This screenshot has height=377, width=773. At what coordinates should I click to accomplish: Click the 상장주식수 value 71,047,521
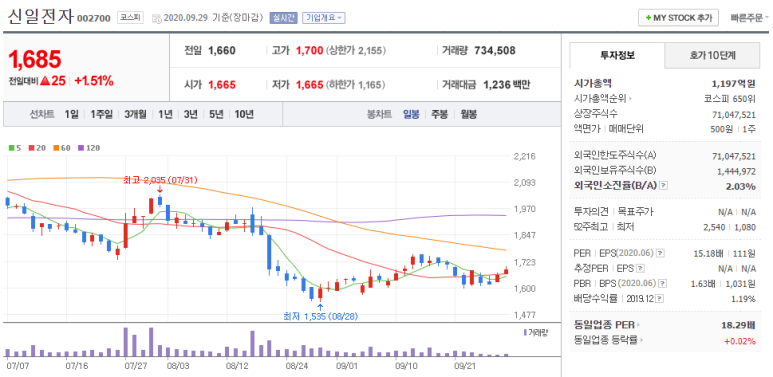734,114
